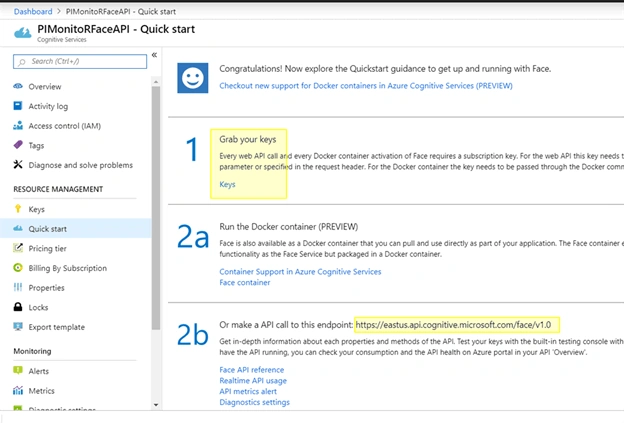Select the Access control (IAM) icon

coord(18,125)
